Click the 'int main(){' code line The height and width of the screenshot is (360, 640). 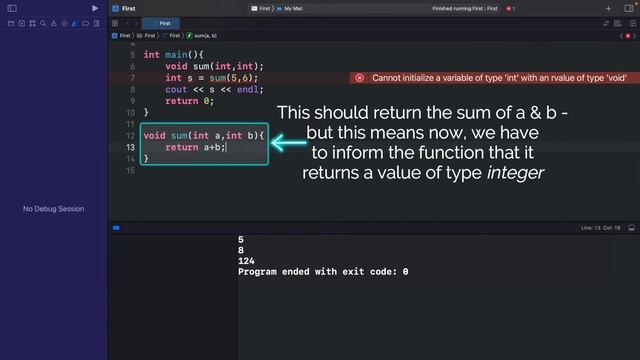[x=173, y=55]
